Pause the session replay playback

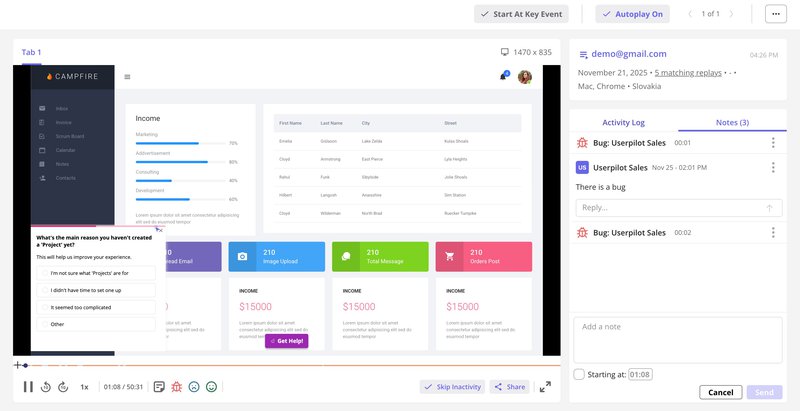click(28, 387)
